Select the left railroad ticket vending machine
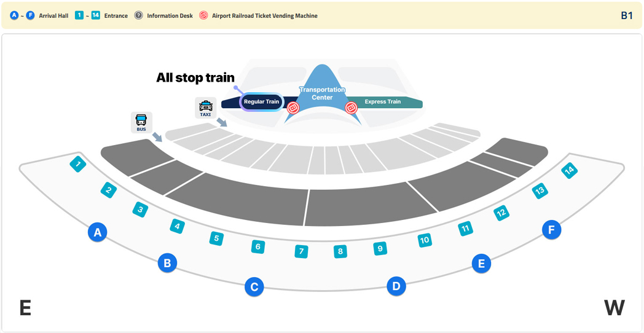This screenshot has width=644, height=333. [x=293, y=108]
